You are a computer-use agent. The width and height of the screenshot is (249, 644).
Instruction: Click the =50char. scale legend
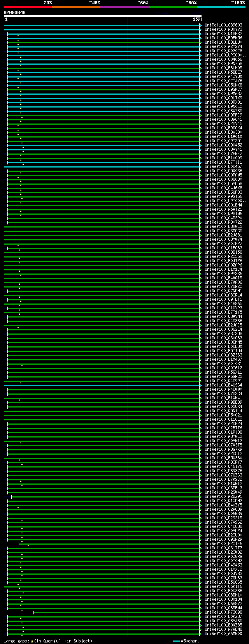coord(186,641)
